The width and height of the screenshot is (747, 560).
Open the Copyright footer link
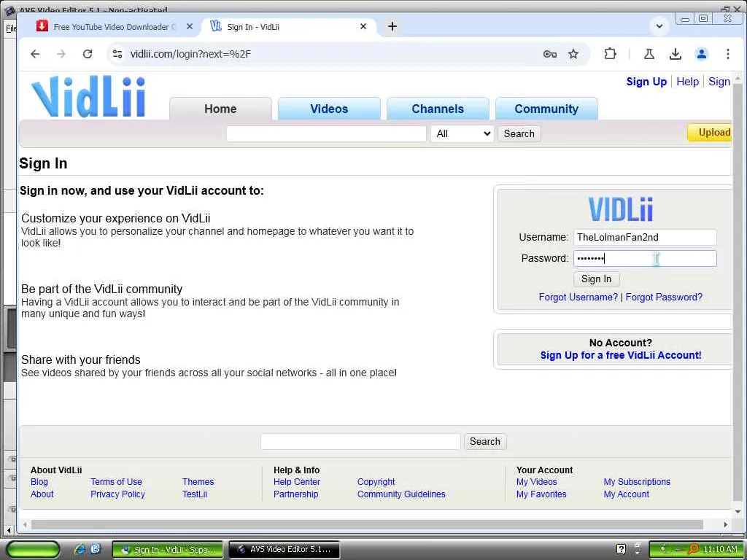point(376,482)
